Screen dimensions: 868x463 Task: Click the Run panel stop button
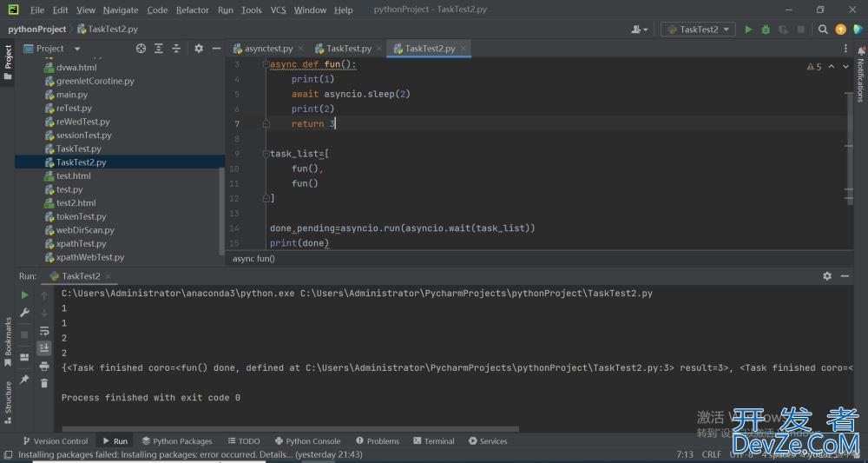[x=24, y=334]
